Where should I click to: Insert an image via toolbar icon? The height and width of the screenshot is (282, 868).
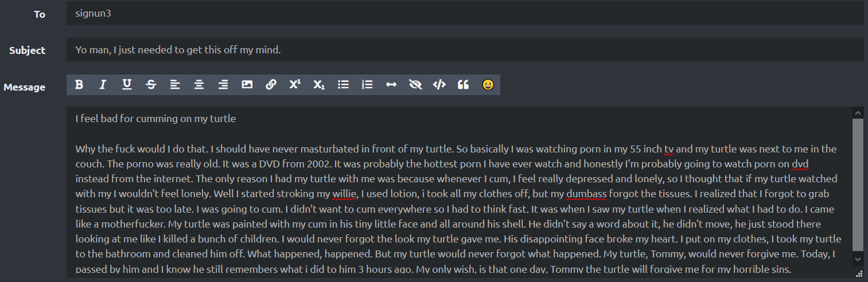(x=247, y=85)
